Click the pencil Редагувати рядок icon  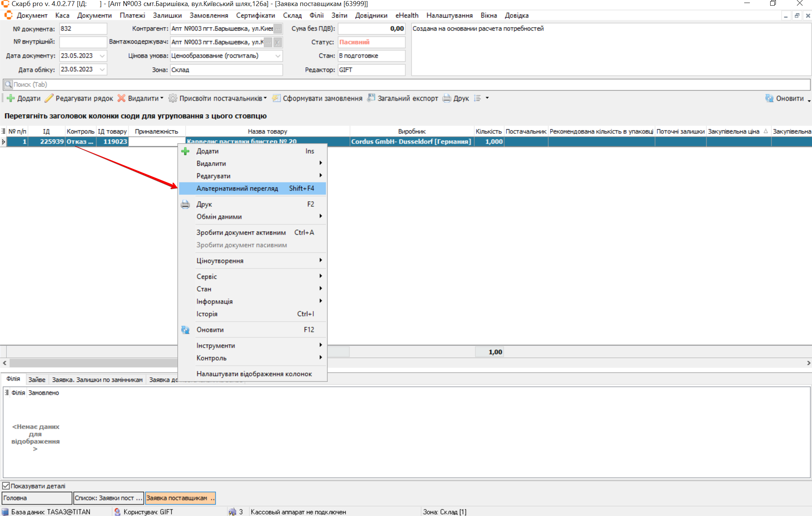click(x=49, y=98)
